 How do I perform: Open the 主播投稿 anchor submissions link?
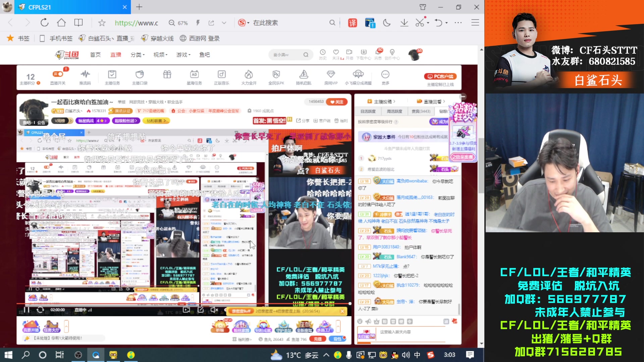click(381, 101)
